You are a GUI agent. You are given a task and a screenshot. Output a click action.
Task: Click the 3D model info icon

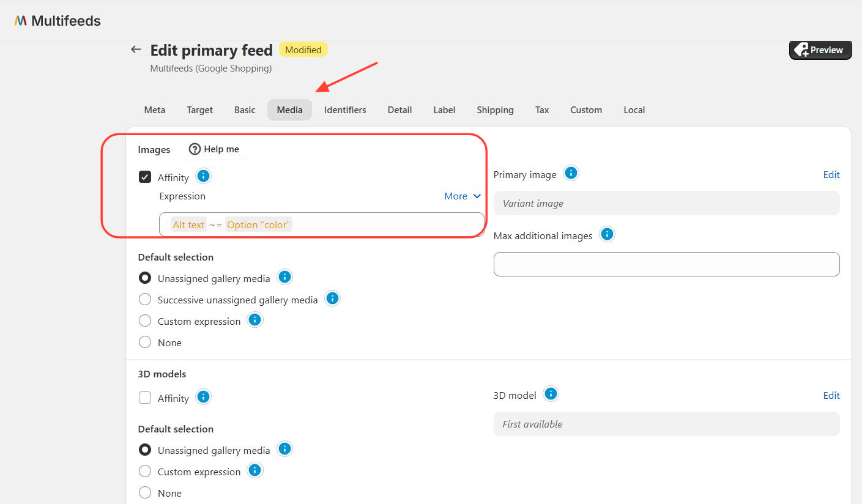pyautogui.click(x=550, y=394)
